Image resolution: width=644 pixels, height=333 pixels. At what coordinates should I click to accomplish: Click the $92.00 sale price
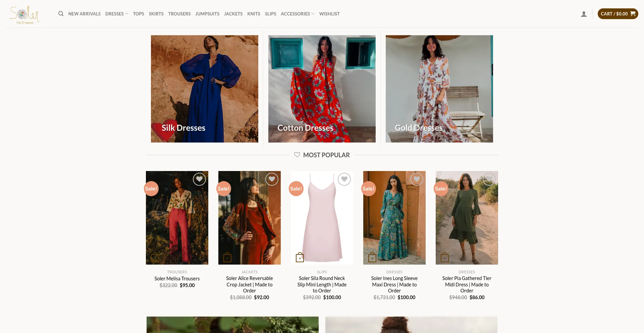(262, 297)
